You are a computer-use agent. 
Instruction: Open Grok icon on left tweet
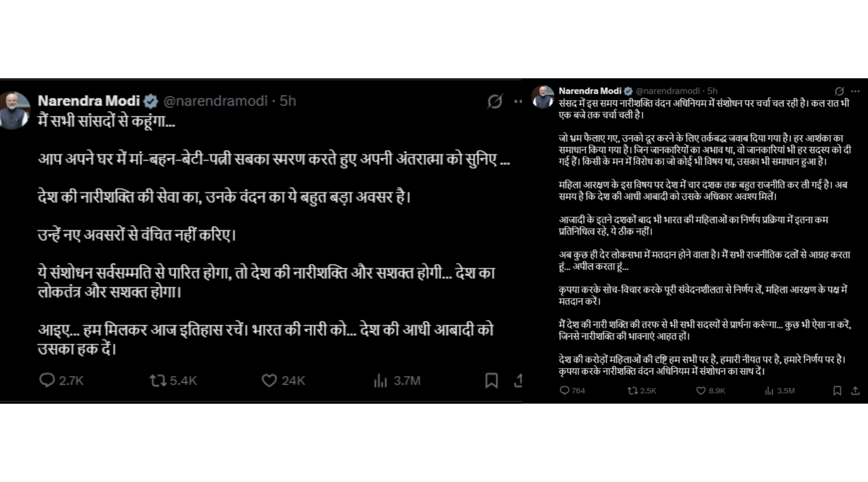pos(495,101)
